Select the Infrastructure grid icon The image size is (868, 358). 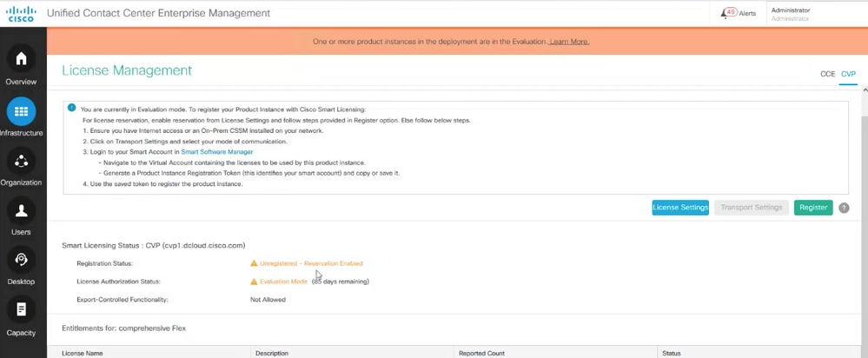[x=21, y=111]
